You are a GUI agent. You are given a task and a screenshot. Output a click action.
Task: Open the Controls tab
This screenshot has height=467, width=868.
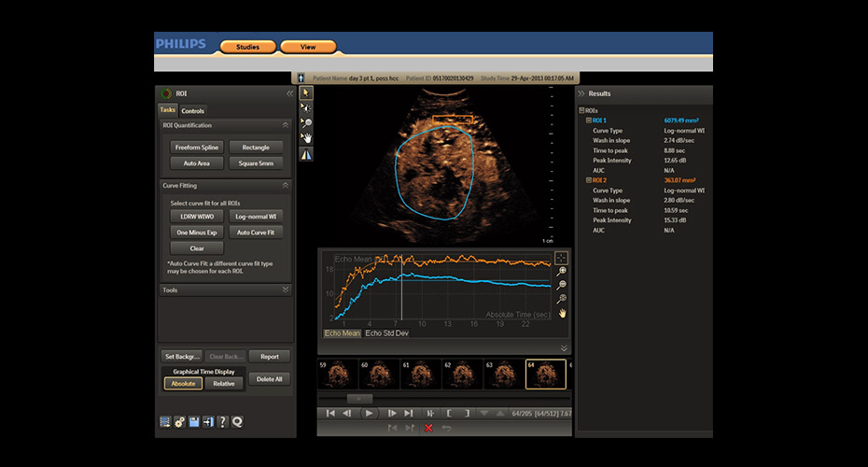[193, 111]
